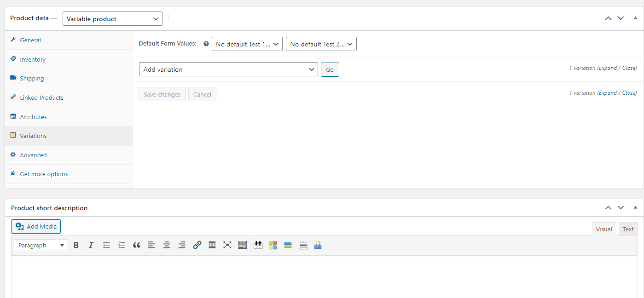Apply italic formatting in the editor
The width and height of the screenshot is (644, 298).
(91, 246)
